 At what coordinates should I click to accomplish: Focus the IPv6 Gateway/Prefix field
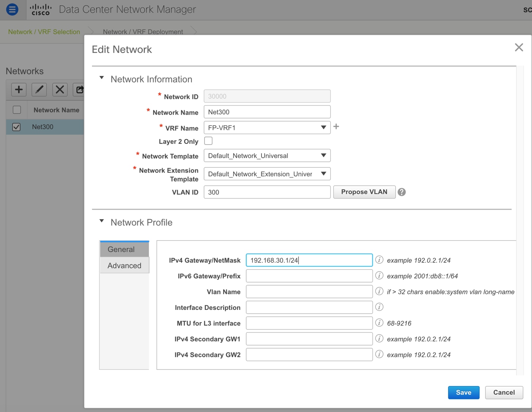(x=309, y=276)
